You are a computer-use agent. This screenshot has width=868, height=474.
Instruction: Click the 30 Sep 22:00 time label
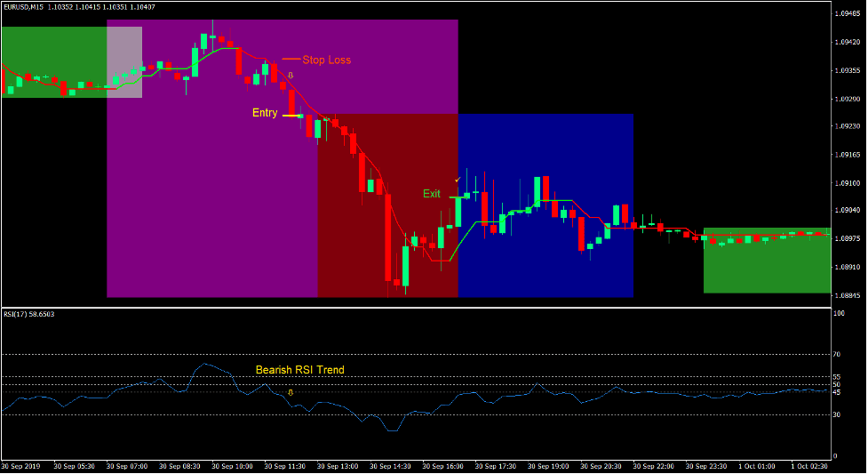pos(653,466)
